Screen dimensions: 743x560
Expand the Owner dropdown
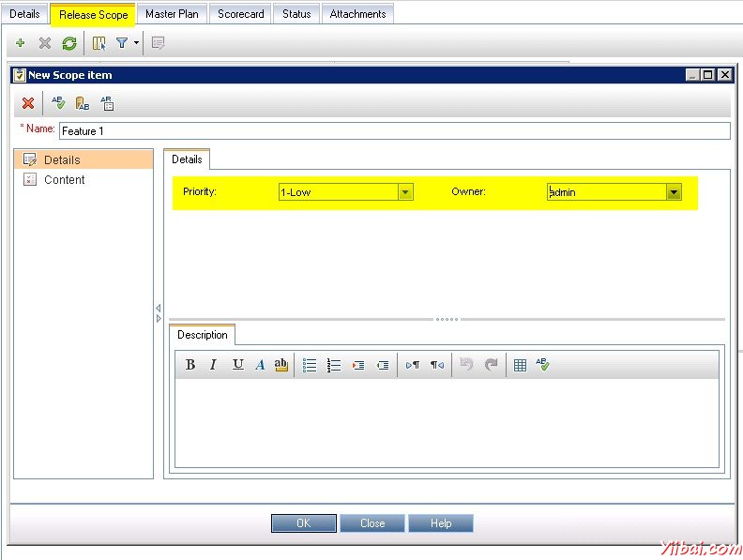tap(674, 192)
